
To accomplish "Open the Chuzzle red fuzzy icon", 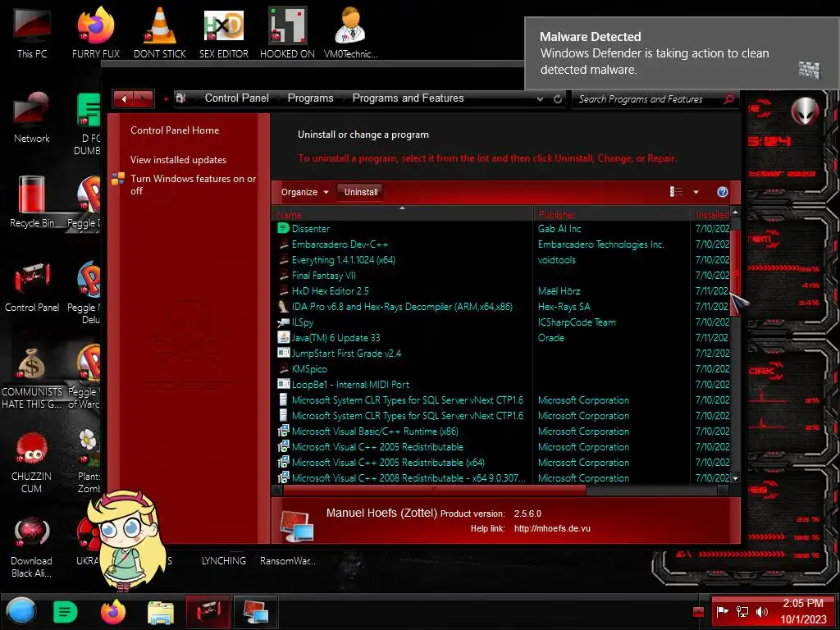I will [x=32, y=461].
